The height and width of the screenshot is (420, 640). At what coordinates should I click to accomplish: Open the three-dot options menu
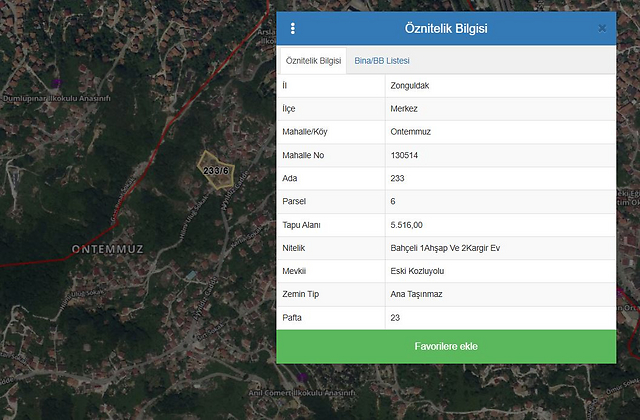292,28
